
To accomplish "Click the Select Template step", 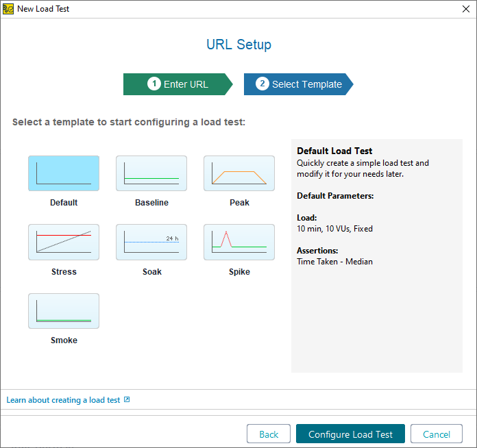I will (298, 84).
